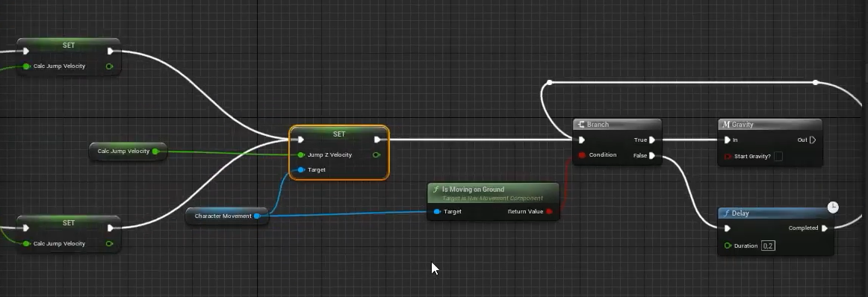The image size is (868, 297).
Task: Click the highlighted SET node title bar
Action: (x=339, y=134)
